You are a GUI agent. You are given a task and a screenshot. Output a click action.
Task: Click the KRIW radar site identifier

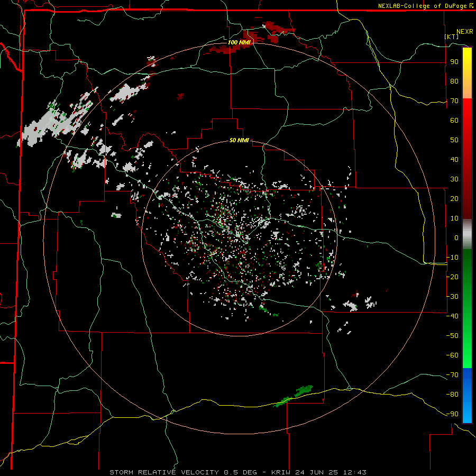click(x=281, y=472)
